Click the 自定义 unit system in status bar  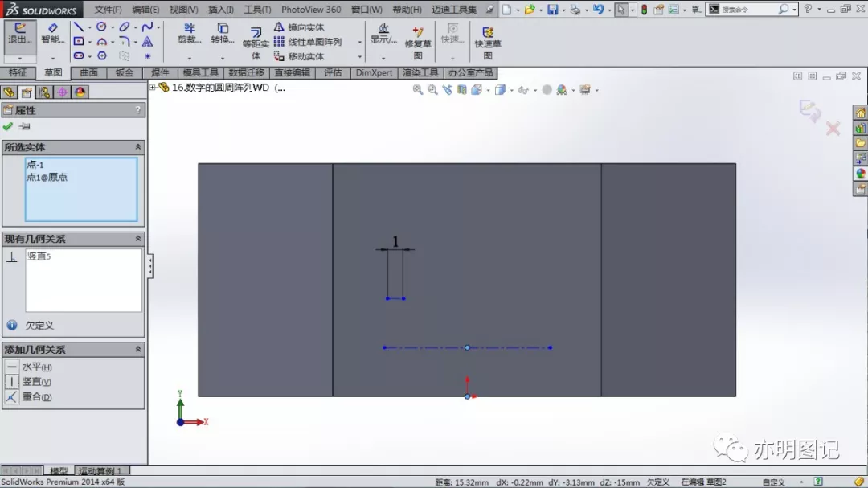(x=773, y=482)
